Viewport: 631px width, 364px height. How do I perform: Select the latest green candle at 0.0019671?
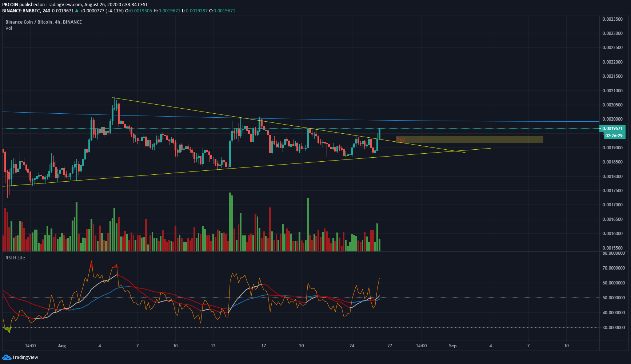[379, 134]
